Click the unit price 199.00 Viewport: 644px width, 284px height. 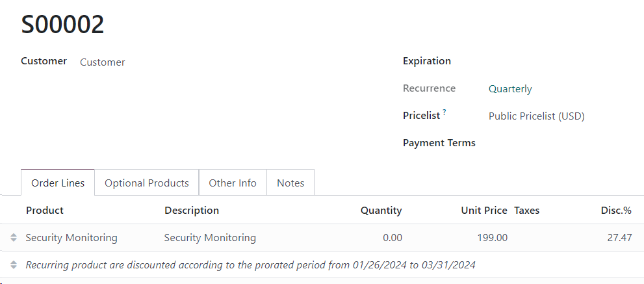[x=492, y=238]
